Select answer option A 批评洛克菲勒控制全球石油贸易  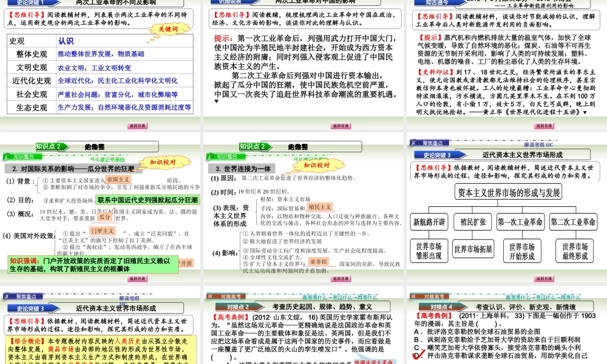point(477,331)
